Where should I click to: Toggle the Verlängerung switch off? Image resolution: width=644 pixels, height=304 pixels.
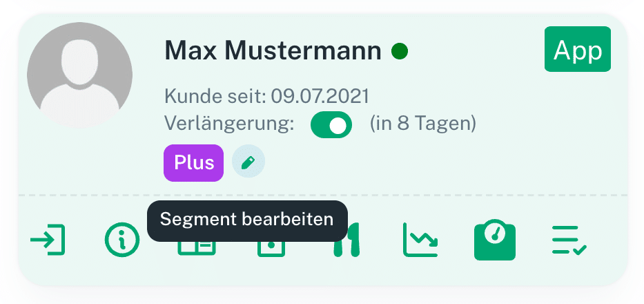click(x=331, y=125)
